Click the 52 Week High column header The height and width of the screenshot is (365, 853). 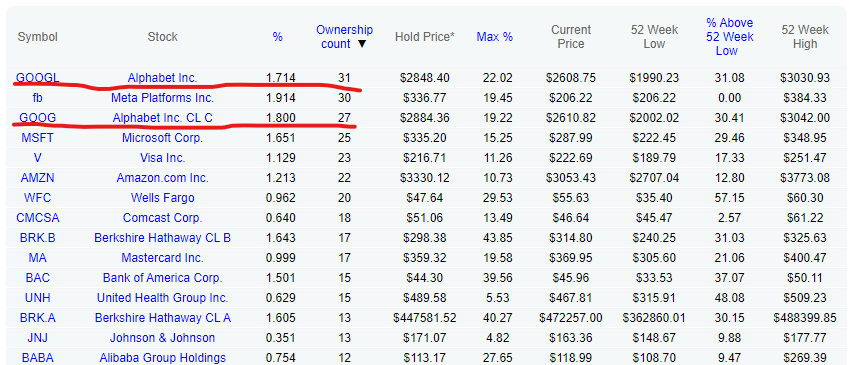tap(805, 36)
